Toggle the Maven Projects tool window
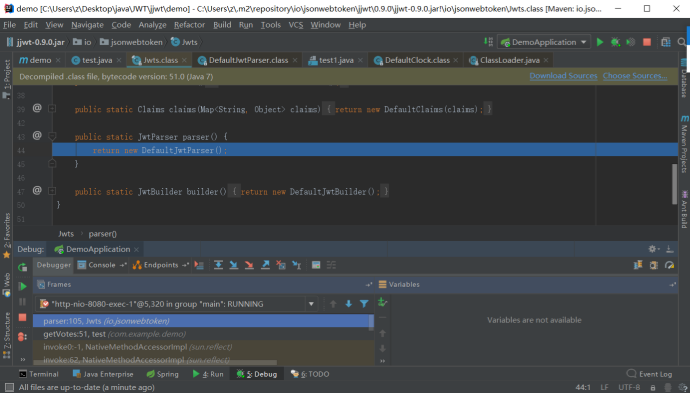 [x=684, y=144]
